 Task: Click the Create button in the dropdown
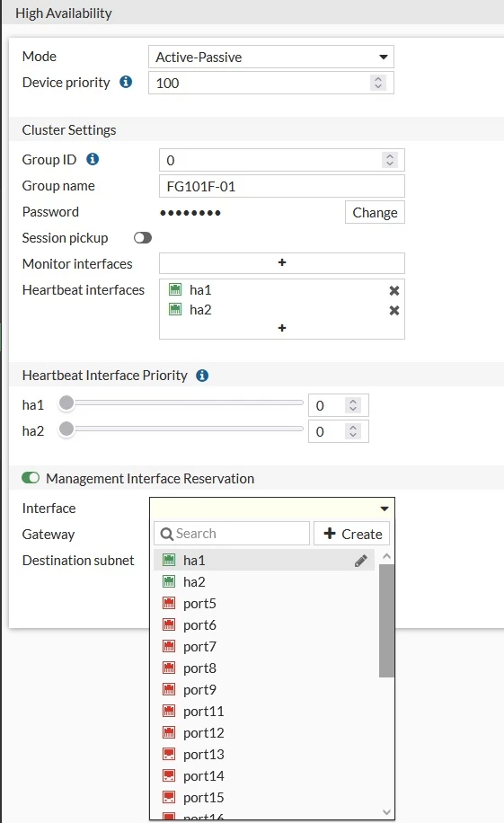pyautogui.click(x=352, y=534)
